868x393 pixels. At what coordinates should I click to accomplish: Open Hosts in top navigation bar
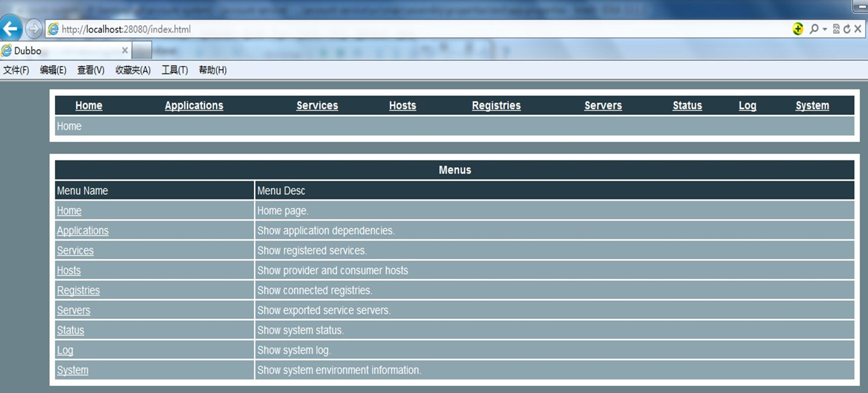point(403,105)
